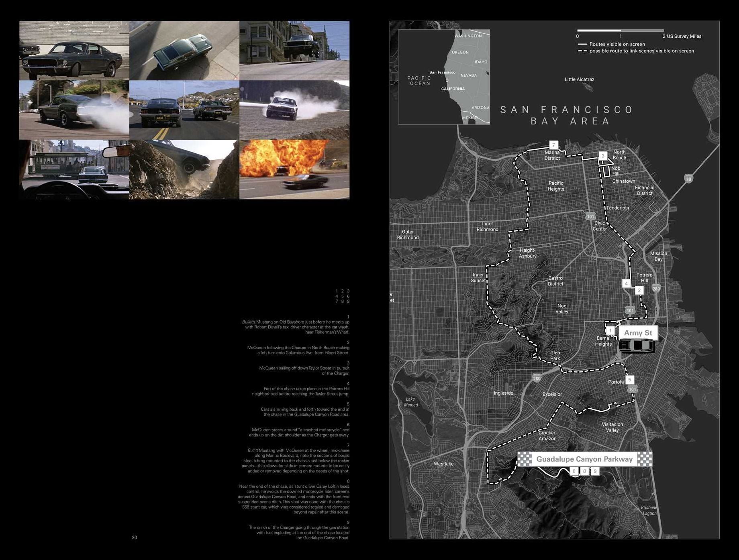Select map marker 6 under Guadalupe Canyon Parkway

pos(574,471)
